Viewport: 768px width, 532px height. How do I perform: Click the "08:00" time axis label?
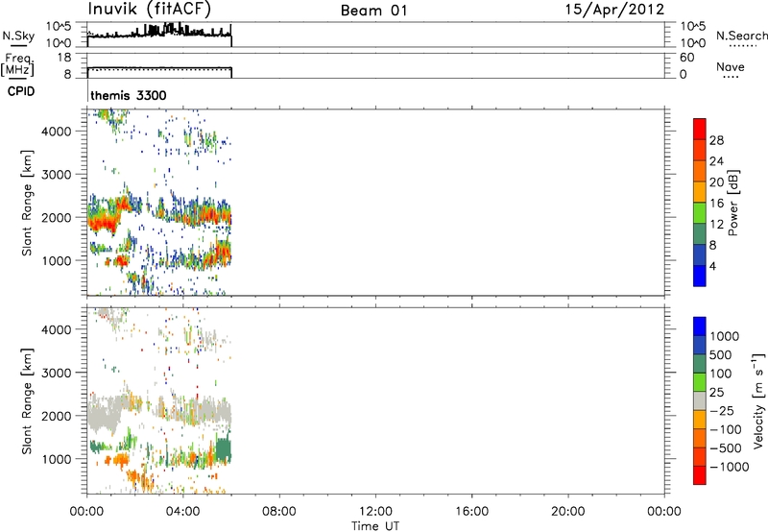279,512
